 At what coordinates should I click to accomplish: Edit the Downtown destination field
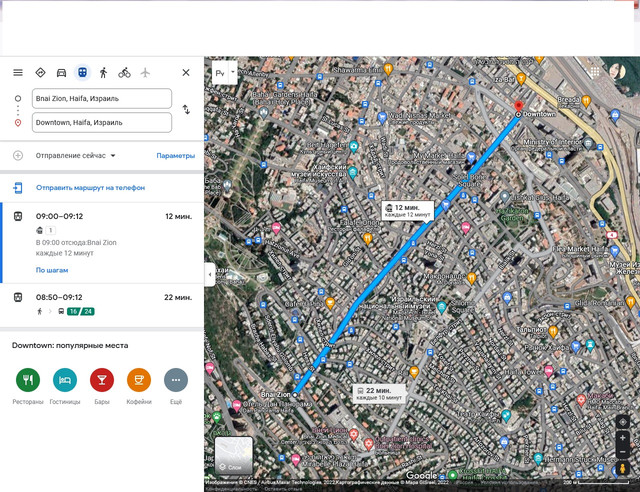tap(102, 122)
